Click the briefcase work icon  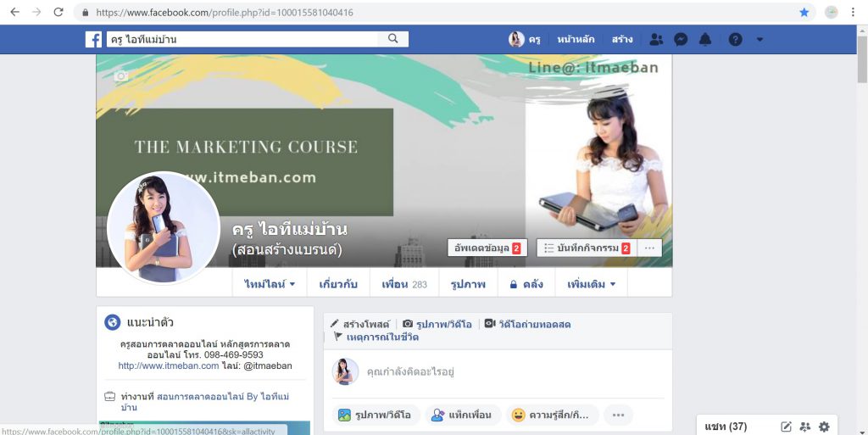(x=110, y=397)
